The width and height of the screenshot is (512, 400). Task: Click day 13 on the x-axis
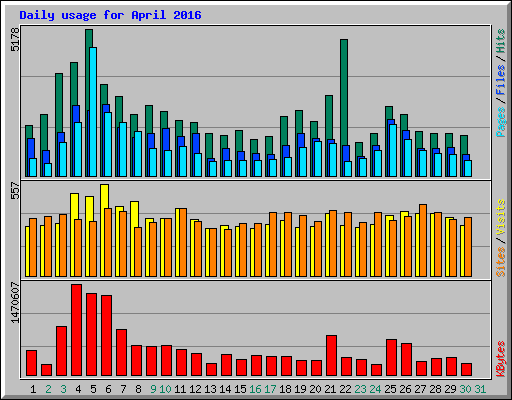tap(210, 389)
